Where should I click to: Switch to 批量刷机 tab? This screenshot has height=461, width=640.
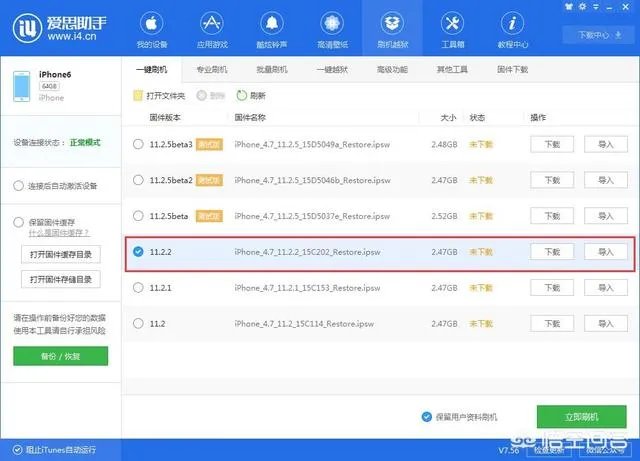tap(272, 70)
